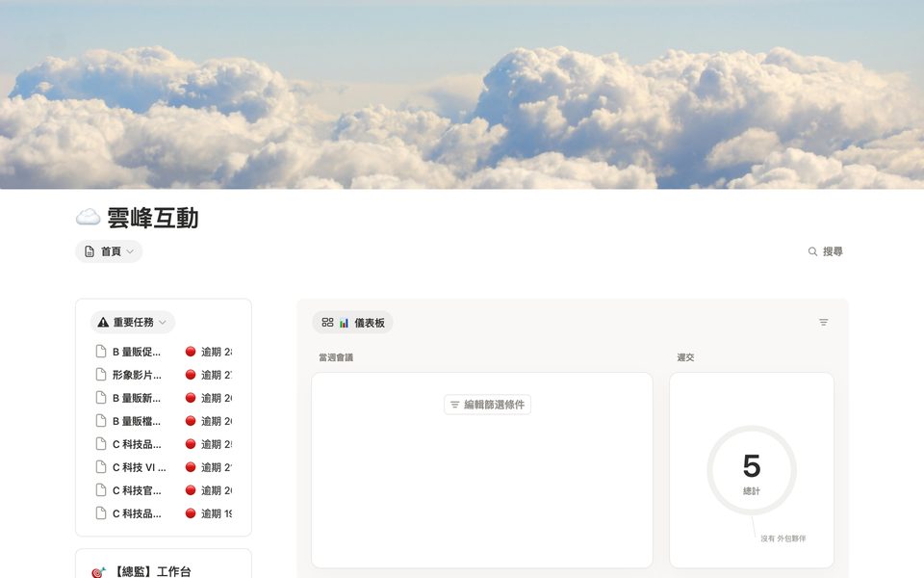Click the 沒有 外包夥伴 chart label
The image size is (924, 578).
pos(783,539)
